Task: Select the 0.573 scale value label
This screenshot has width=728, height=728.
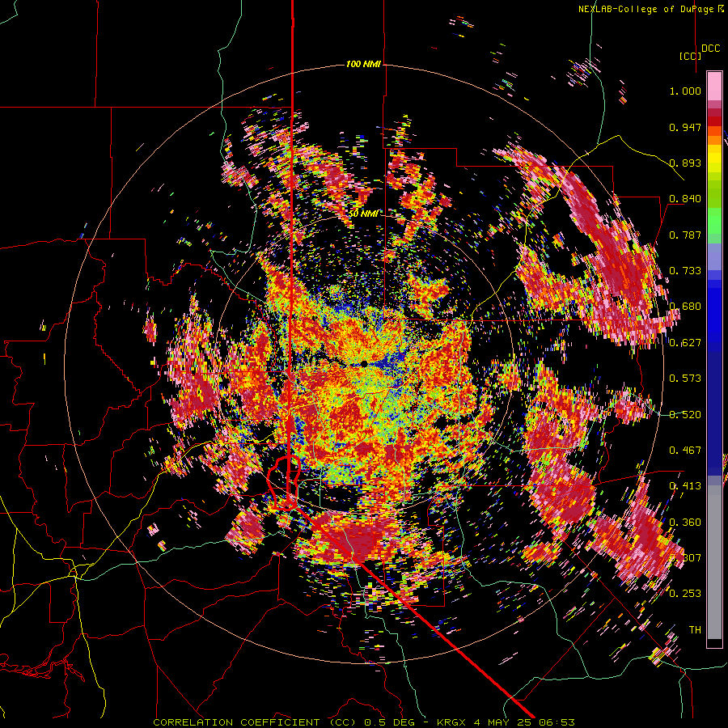Action: coord(685,379)
